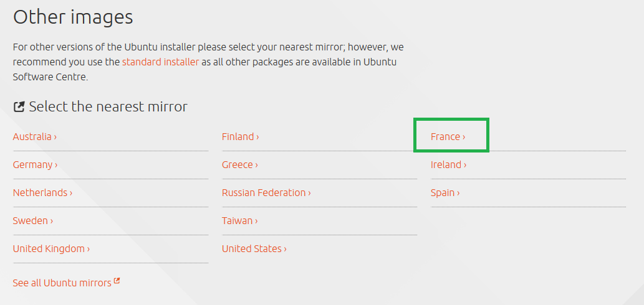Click the external icon after See all Ubuntu mirrors
The width and height of the screenshot is (644, 305).
click(117, 281)
